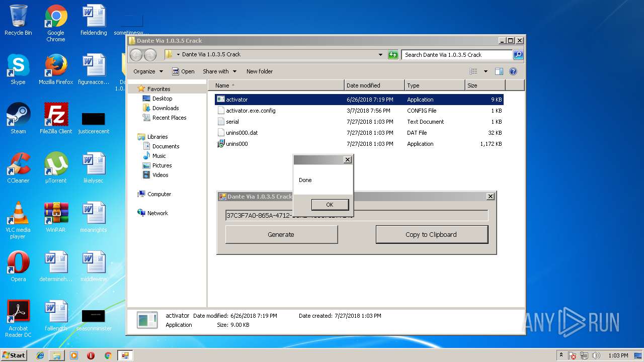Open the falllength Word document
Screen dimensions: 644x362
pyautogui.click(x=56, y=316)
